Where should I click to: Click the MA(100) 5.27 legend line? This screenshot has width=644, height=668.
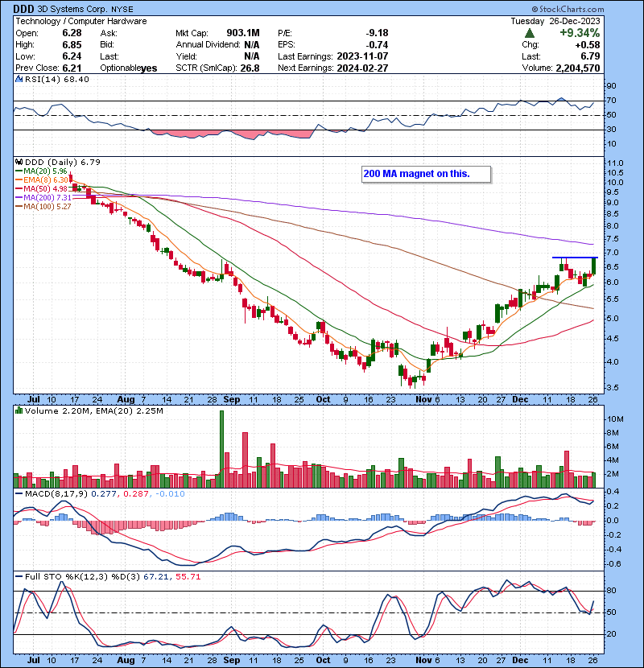tap(18, 207)
